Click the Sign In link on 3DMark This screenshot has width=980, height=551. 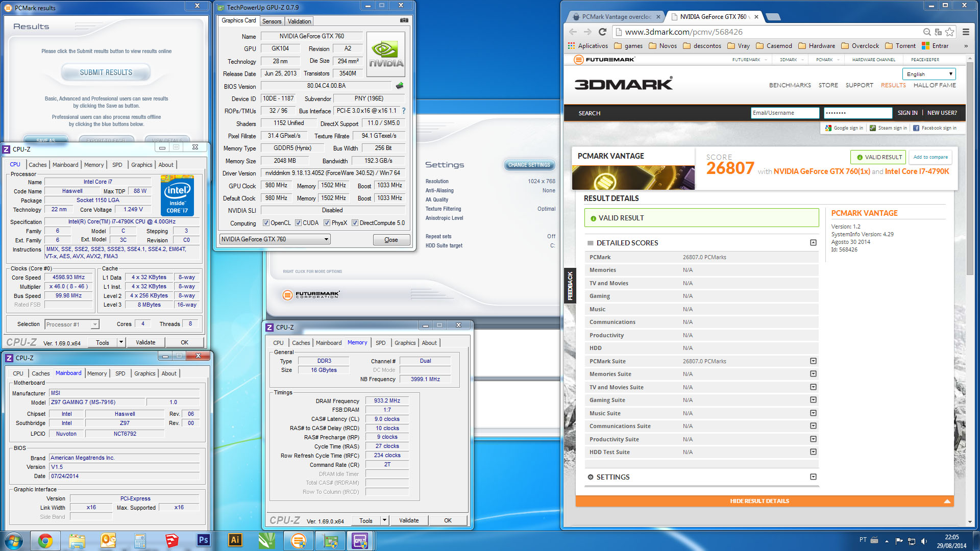point(908,113)
